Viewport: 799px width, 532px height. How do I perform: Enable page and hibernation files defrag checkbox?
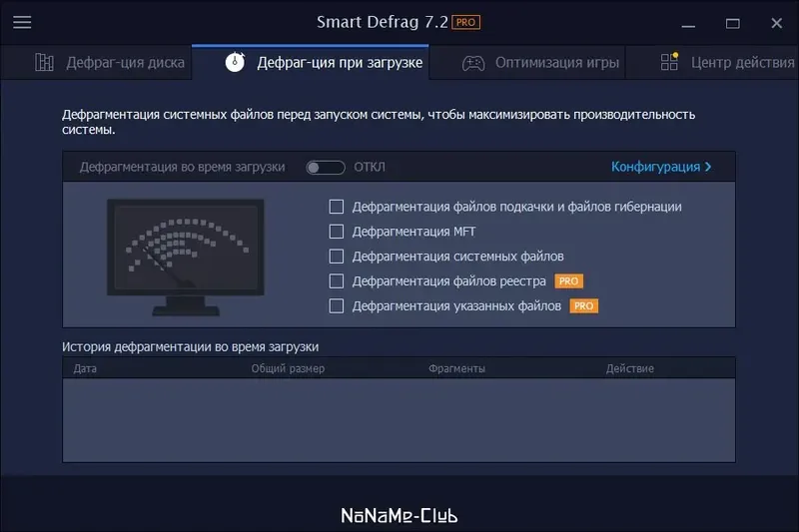[x=337, y=207]
